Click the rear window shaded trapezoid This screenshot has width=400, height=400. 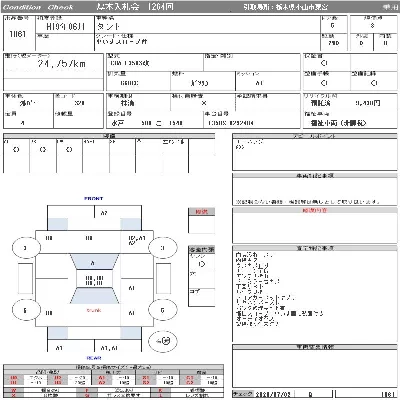94,296
